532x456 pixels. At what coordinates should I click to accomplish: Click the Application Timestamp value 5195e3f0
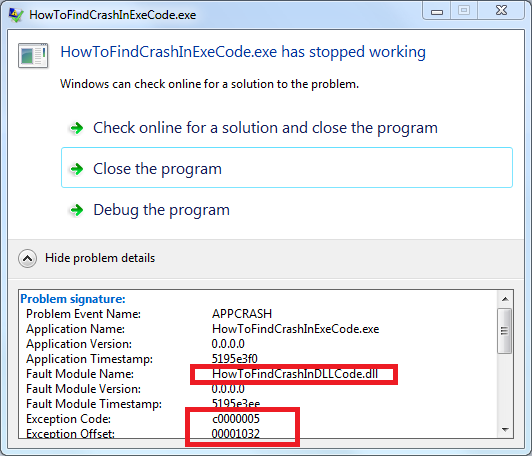click(x=234, y=359)
